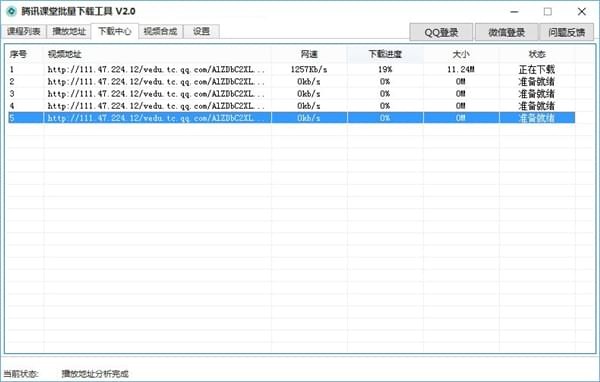Click the 正在下载 status cell
Image resolution: width=600 pixels, height=382 pixels.
click(536, 69)
